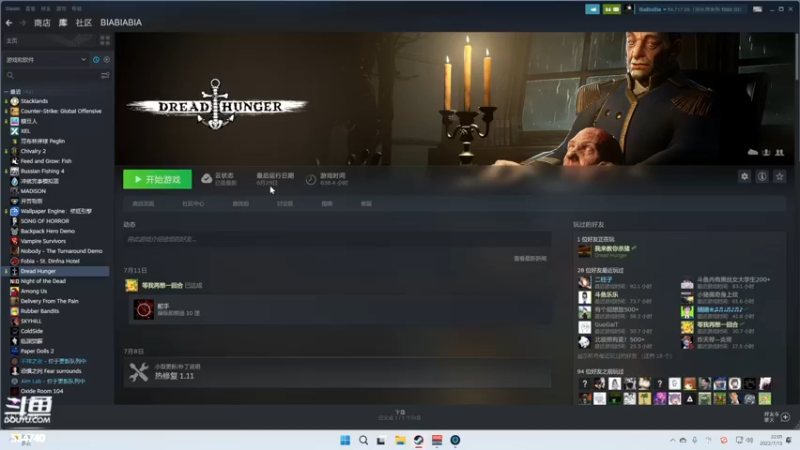800x450 pixels.
Task: Open Steam menu in title bar
Action: [13, 9]
